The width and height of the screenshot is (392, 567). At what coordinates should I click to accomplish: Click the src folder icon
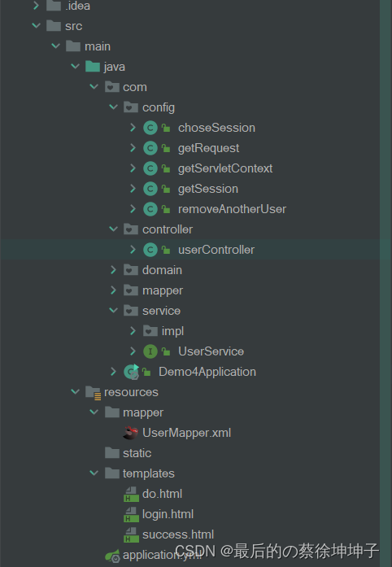54,26
